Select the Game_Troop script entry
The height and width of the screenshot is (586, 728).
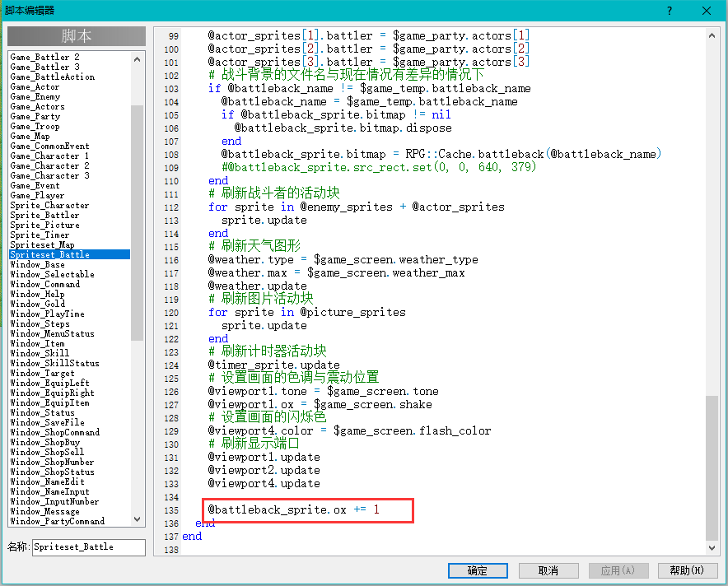click(x=35, y=126)
